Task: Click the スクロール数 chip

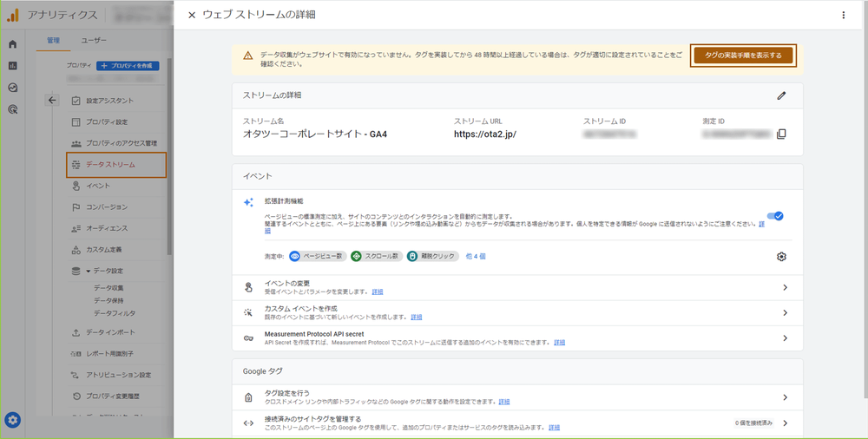Action: pos(376,256)
